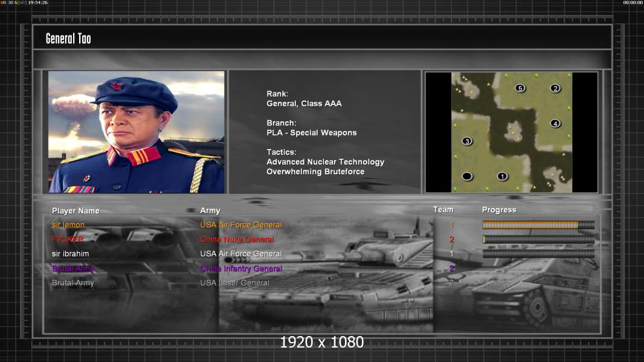Click team number for sir lemon
Image resolution: width=644 pixels, height=362 pixels.
(452, 225)
